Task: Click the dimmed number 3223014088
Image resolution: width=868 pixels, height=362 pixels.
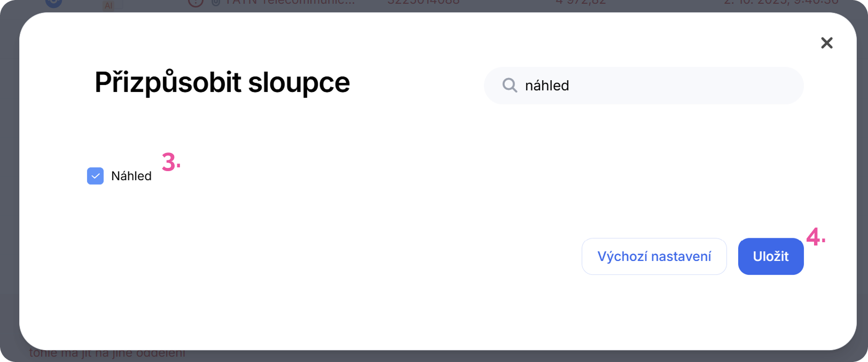Action: (423, 3)
